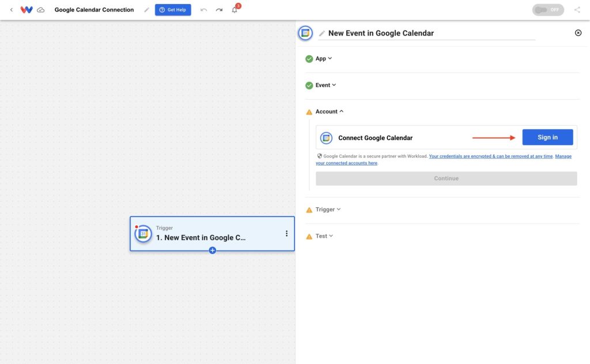Go back using the left chevron
Viewport: 590px width, 364px height.
[x=12, y=10]
